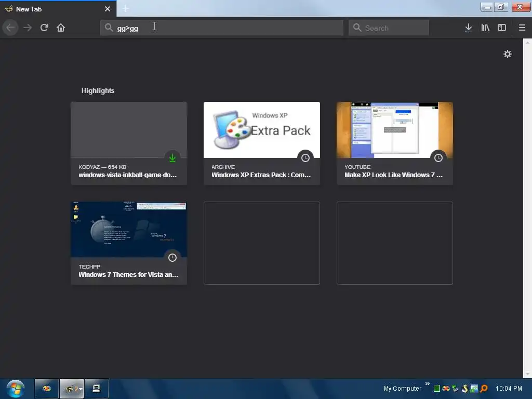This screenshot has width=532, height=399.
Task: Click the history clock badge on Archive card
Action: pyautogui.click(x=305, y=158)
